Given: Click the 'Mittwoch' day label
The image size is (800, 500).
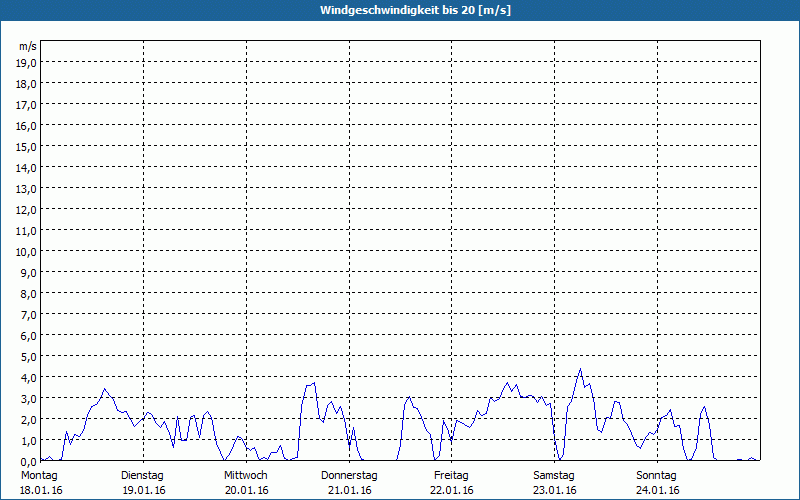Looking at the screenshot, I should 245,476.
